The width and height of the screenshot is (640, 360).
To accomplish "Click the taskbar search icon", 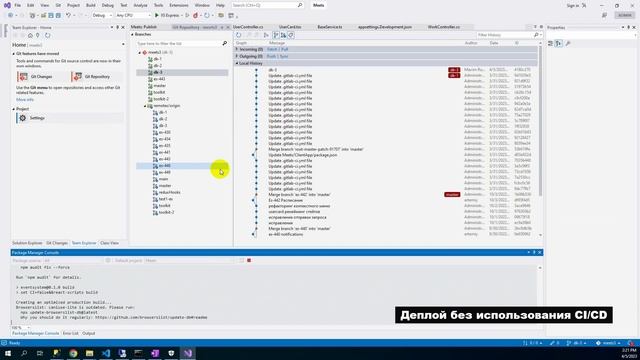I will point(24,353).
